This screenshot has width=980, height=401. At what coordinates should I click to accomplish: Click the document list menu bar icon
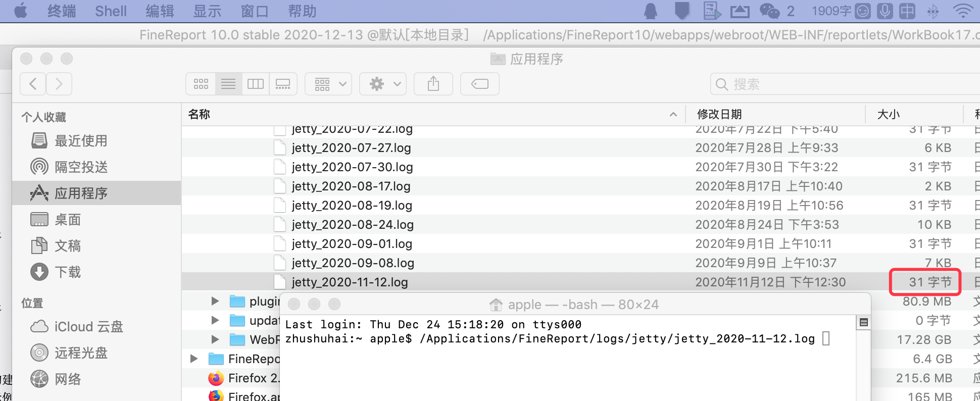click(x=711, y=11)
